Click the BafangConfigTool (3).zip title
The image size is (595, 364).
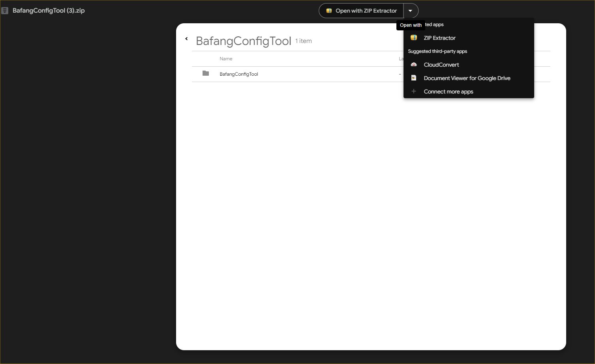tap(49, 11)
